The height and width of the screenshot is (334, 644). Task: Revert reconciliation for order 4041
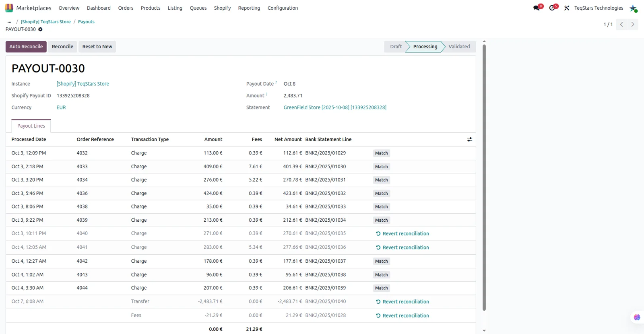[x=402, y=248]
